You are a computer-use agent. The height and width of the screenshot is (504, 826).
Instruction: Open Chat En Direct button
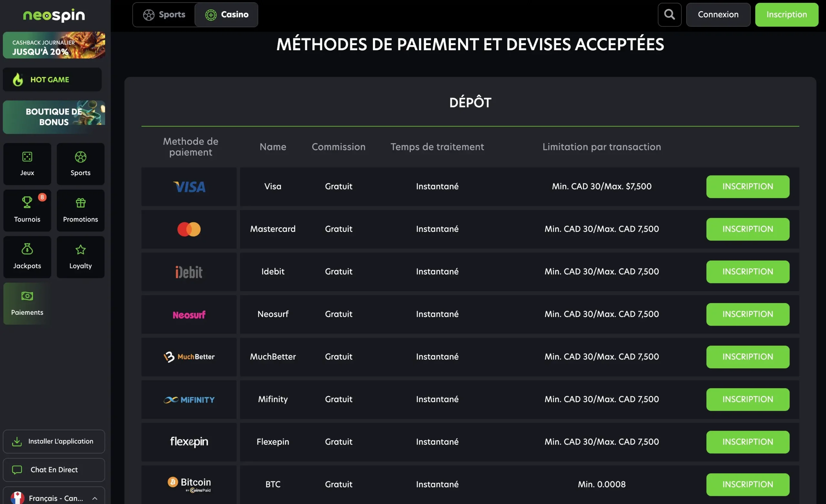[54, 470]
